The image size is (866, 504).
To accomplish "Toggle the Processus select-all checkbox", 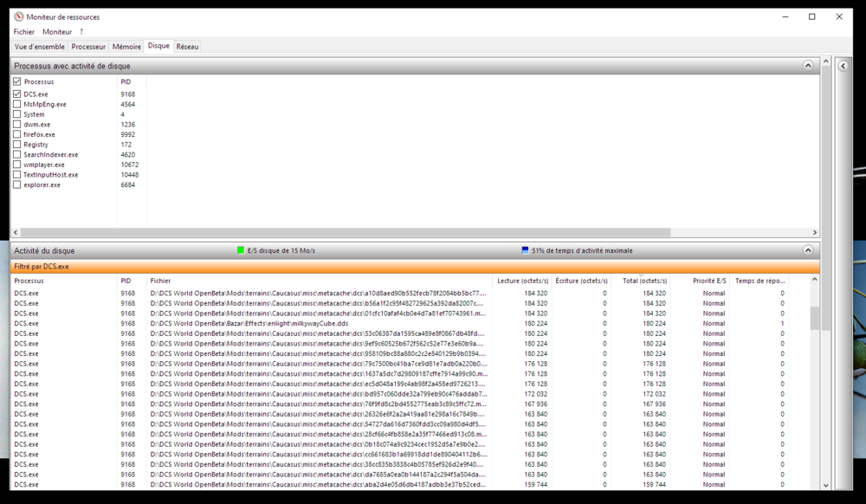I will click(x=17, y=81).
